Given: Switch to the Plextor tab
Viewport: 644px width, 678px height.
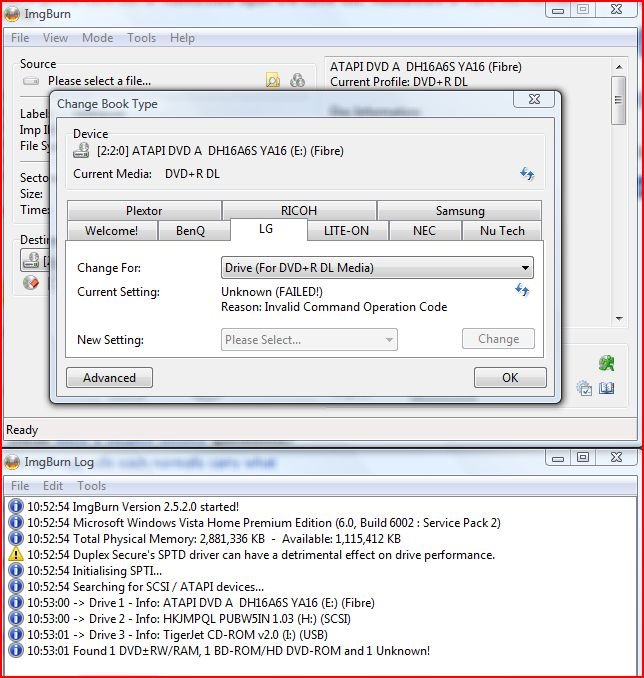Looking at the screenshot, I should [x=144, y=211].
